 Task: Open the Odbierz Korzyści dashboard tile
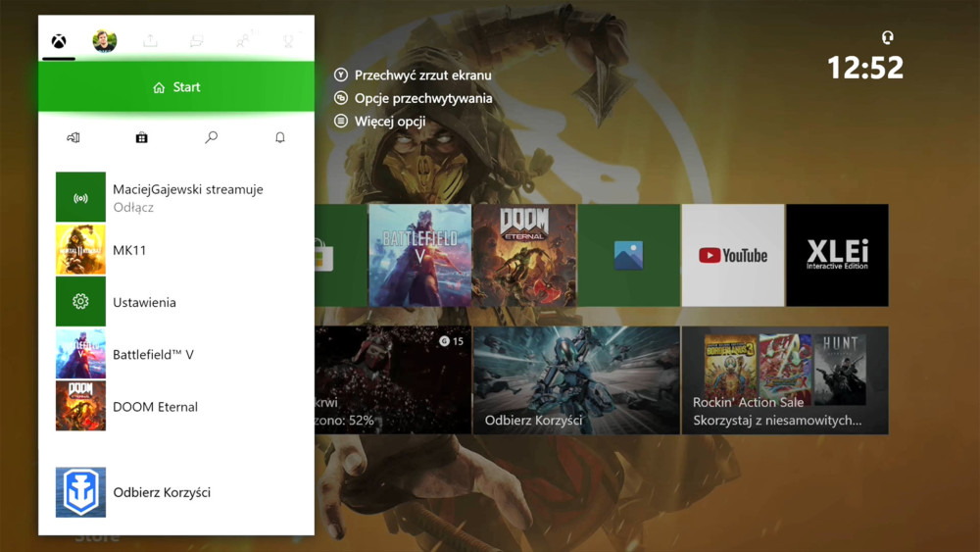(576, 380)
